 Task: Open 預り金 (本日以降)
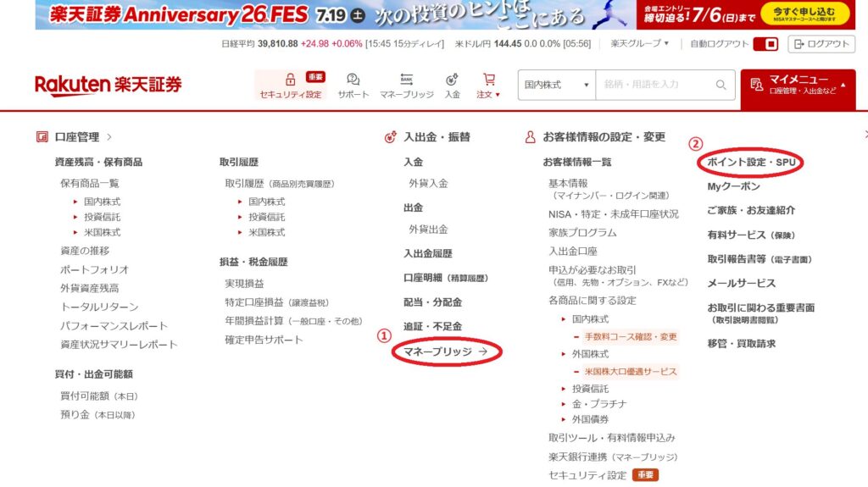pos(98,414)
